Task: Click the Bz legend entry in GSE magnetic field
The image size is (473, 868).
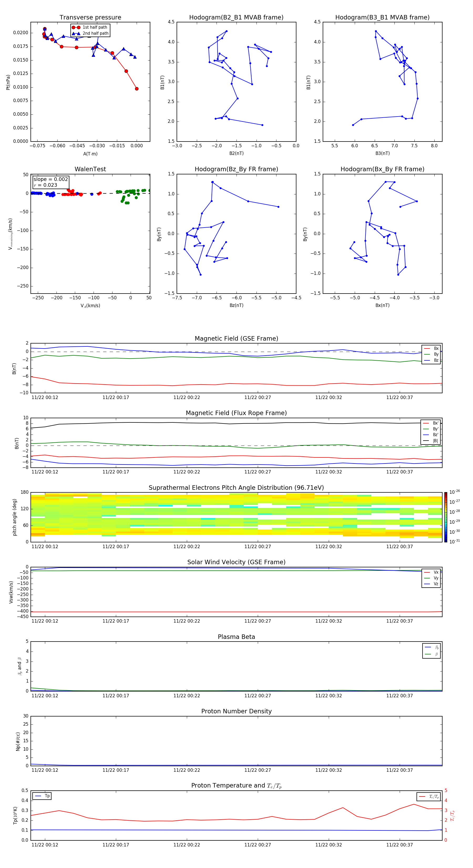Action: point(431,360)
